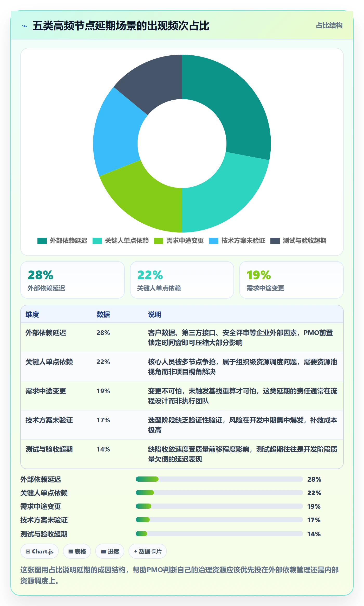Select the 22% 关键人单点依赖 stat card
Screen dimensions: 364x606
pyautogui.click(x=182, y=280)
